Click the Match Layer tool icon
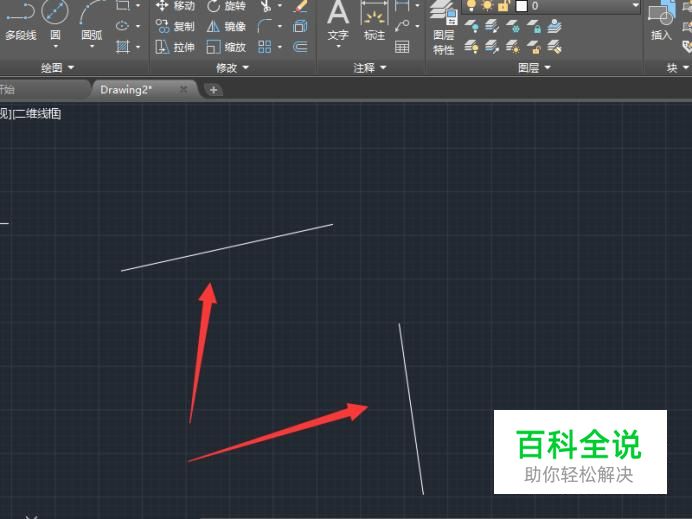The height and width of the screenshot is (519, 692). 554,47
